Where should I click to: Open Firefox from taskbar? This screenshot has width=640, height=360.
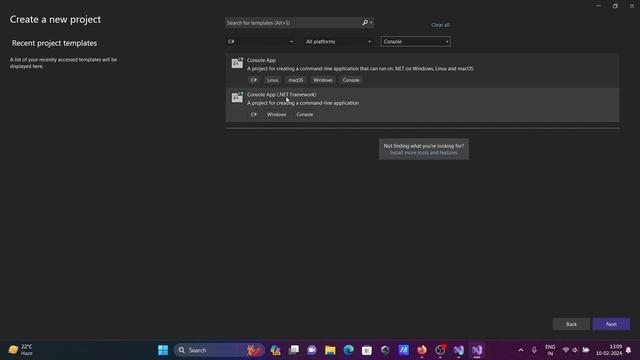(x=422, y=350)
